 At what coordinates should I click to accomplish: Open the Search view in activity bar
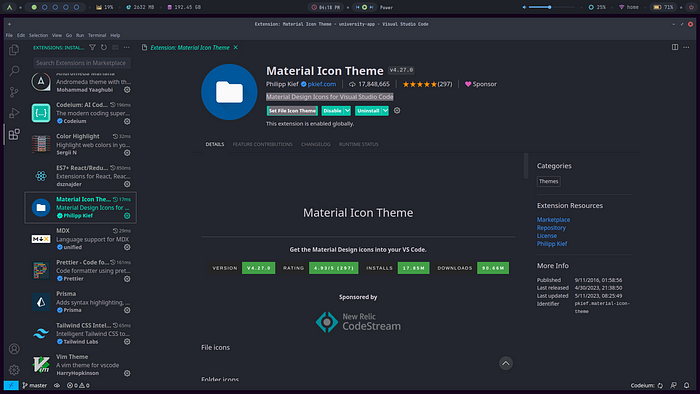[x=14, y=71]
